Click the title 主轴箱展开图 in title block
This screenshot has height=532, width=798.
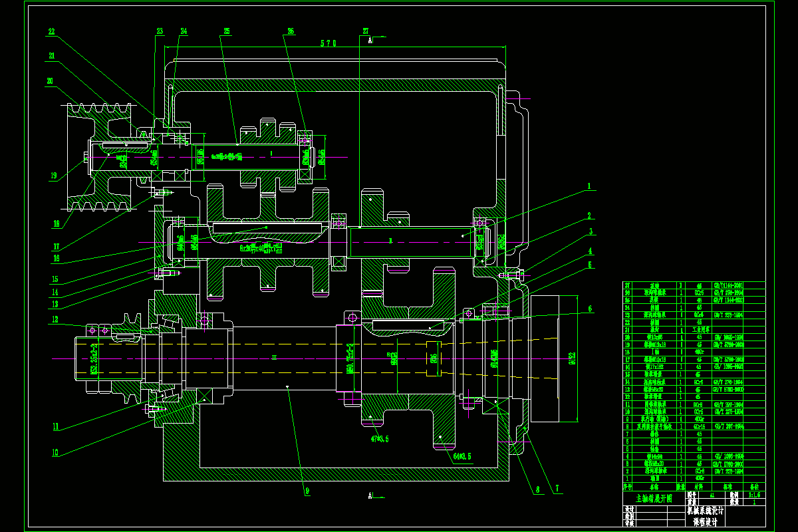654,497
